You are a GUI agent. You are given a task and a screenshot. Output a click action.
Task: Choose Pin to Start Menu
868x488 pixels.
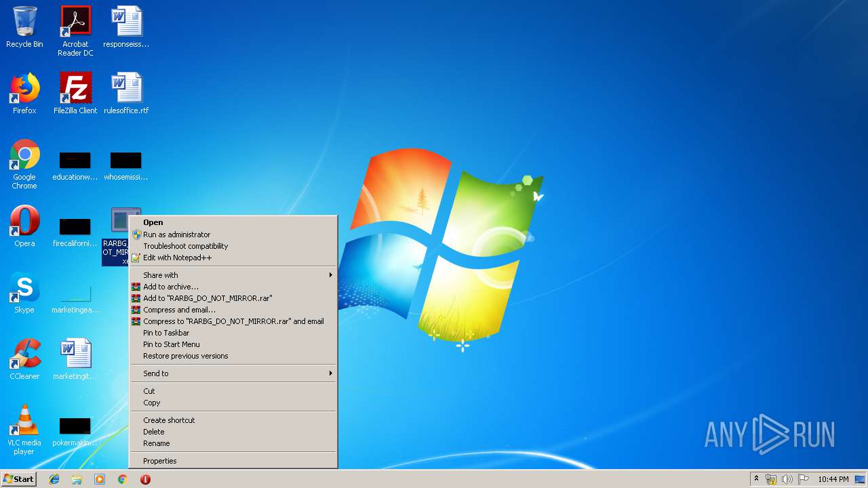click(233, 344)
